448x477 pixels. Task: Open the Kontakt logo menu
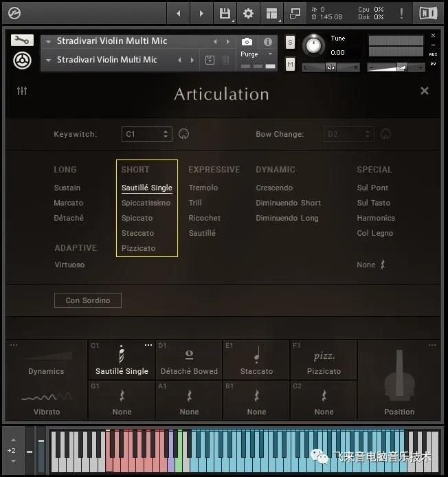(14, 13)
